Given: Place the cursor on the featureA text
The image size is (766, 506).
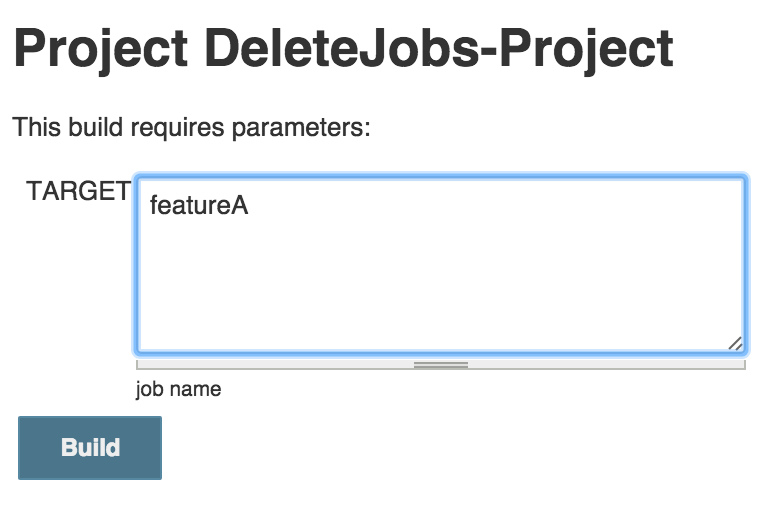Looking at the screenshot, I should coord(199,205).
